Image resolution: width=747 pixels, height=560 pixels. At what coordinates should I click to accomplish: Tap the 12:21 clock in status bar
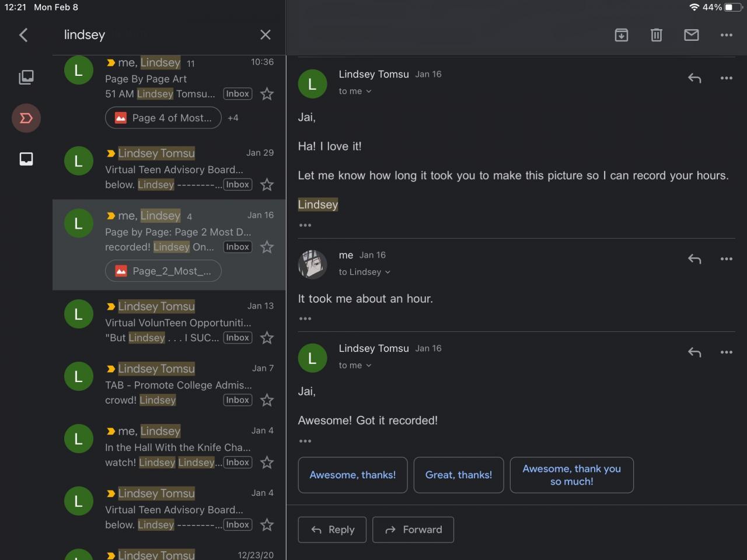pyautogui.click(x=16, y=8)
